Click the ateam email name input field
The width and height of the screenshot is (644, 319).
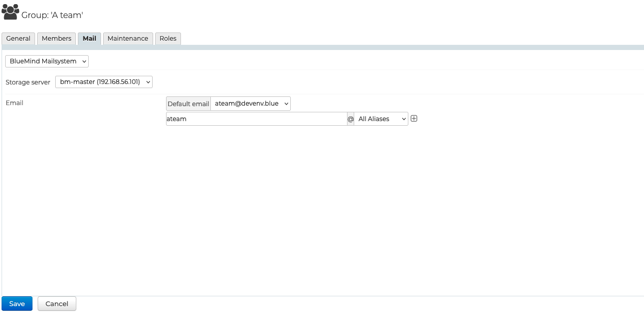coord(256,119)
